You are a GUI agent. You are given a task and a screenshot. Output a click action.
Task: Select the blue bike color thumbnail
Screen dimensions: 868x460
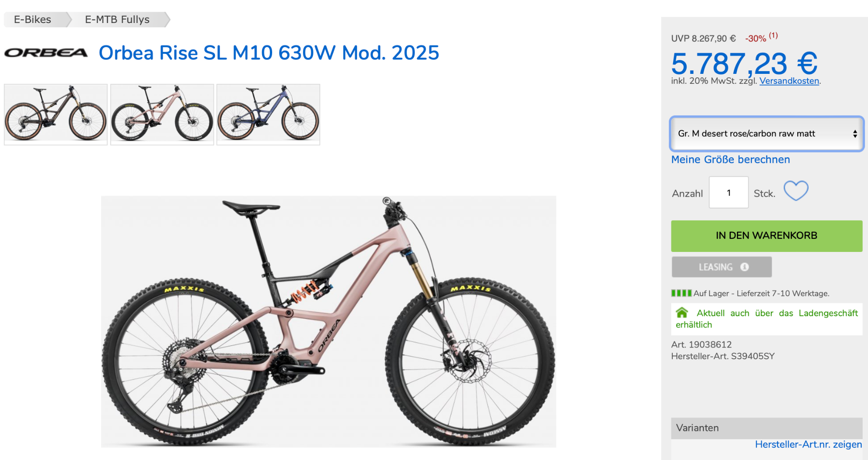pyautogui.click(x=268, y=115)
